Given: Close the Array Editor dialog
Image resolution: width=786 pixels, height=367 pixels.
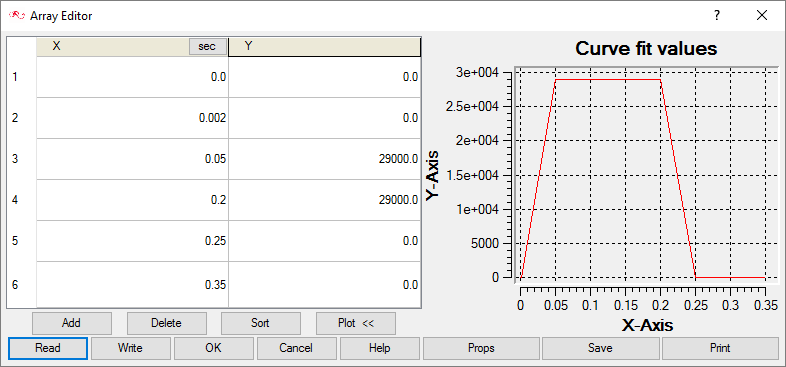Looking at the screenshot, I should (x=762, y=16).
